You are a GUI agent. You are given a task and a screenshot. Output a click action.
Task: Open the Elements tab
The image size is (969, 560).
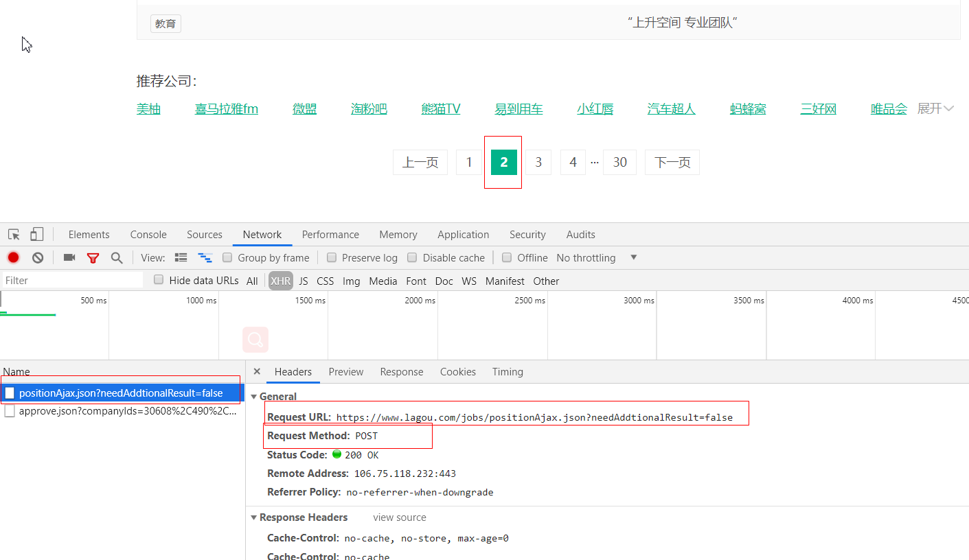[x=89, y=235]
